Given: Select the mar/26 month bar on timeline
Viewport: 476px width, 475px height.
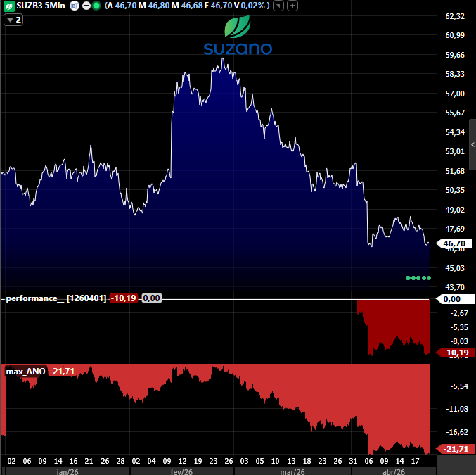Looking at the screenshot, I should coord(292,471).
